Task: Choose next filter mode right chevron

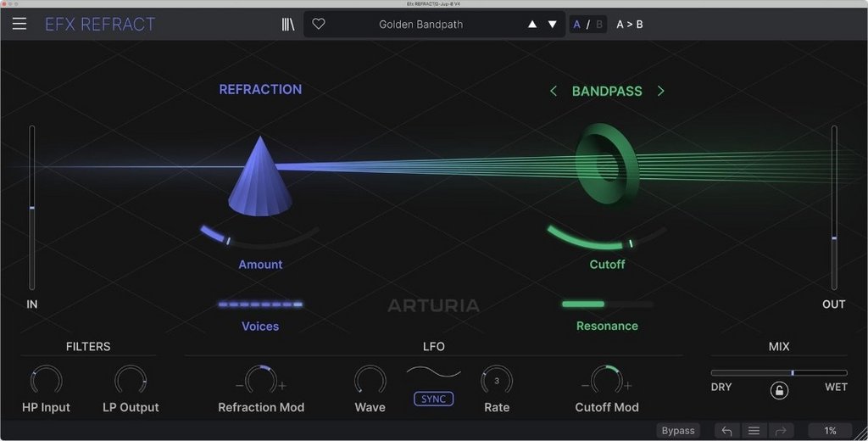Action: [660, 91]
